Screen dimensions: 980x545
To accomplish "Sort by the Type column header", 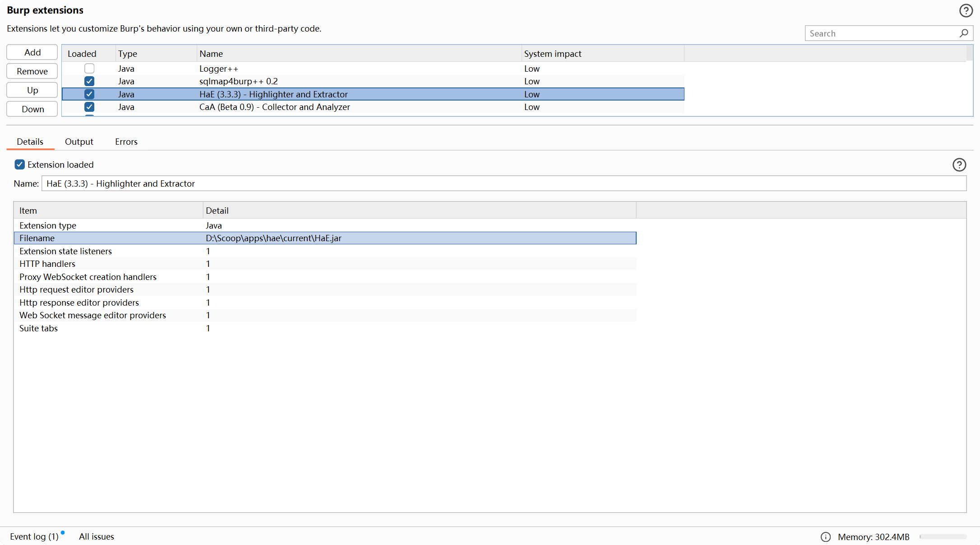I will (x=156, y=54).
